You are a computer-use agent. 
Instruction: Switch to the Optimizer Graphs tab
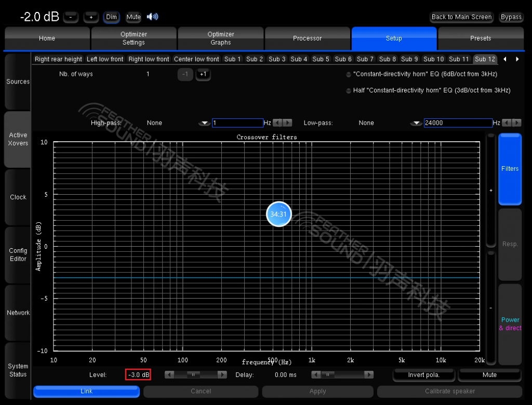pyautogui.click(x=221, y=38)
